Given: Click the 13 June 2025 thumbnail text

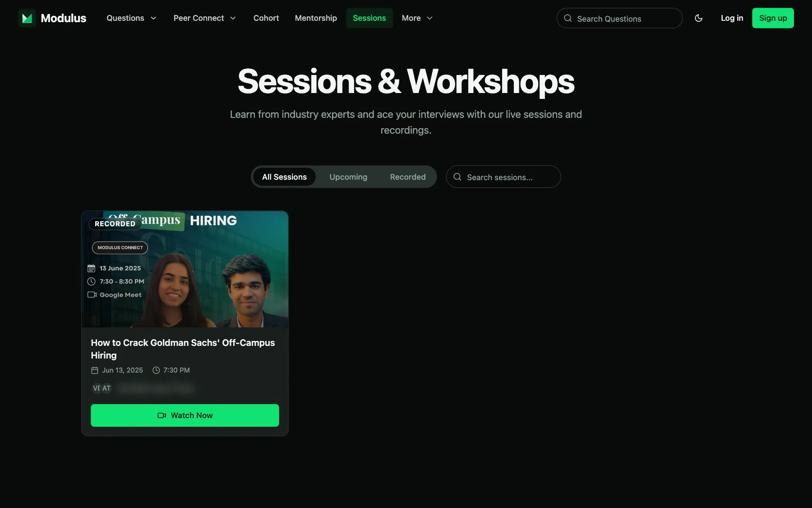Looking at the screenshot, I should (x=120, y=268).
